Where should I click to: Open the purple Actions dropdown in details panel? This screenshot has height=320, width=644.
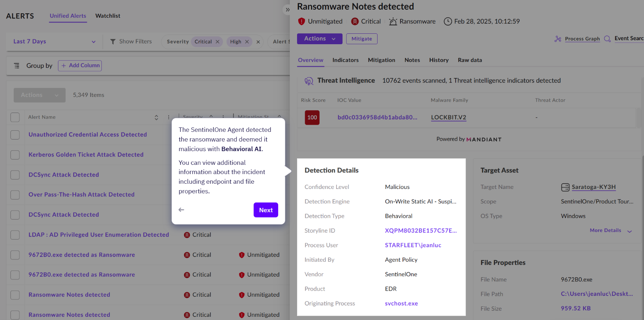(320, 39)
